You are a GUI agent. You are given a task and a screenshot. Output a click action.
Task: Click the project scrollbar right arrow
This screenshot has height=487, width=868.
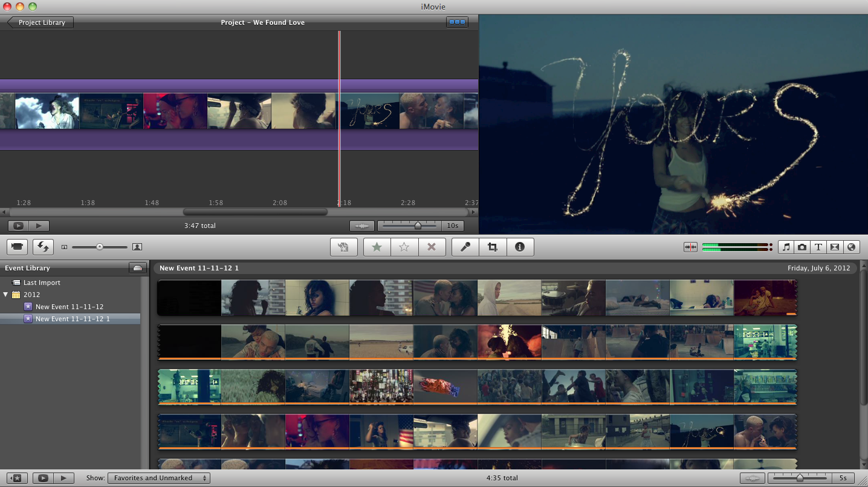(473, 212)
